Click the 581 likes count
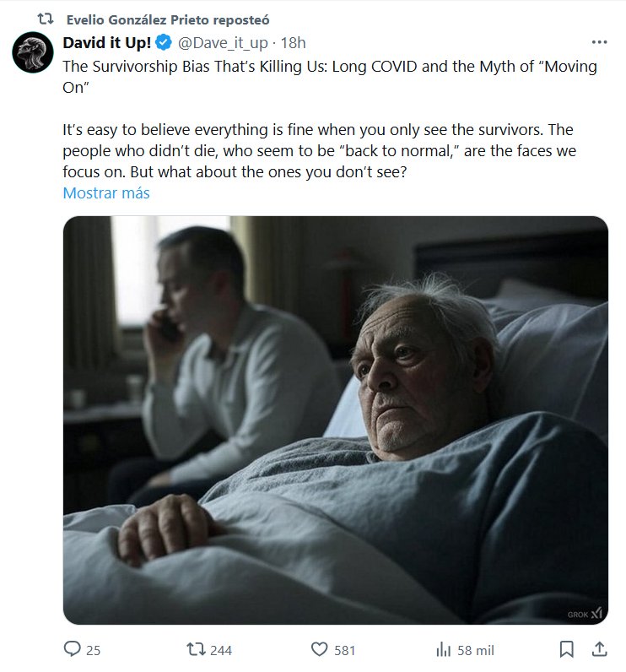The width and height of the screenshot is (626, 672). tap(344, 650)
